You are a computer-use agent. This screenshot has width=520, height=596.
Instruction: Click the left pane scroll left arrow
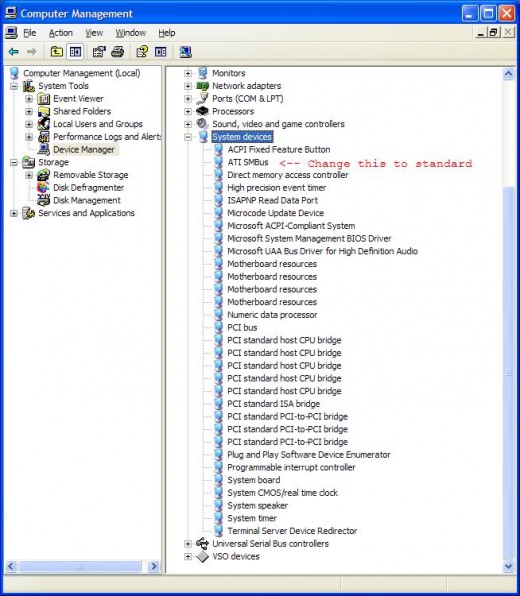11,567
